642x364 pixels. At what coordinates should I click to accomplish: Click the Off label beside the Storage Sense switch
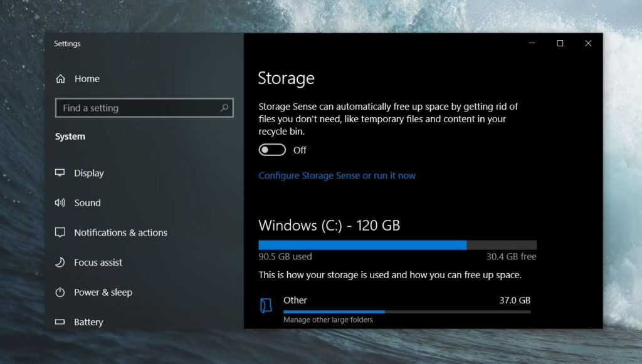point(300,150)
